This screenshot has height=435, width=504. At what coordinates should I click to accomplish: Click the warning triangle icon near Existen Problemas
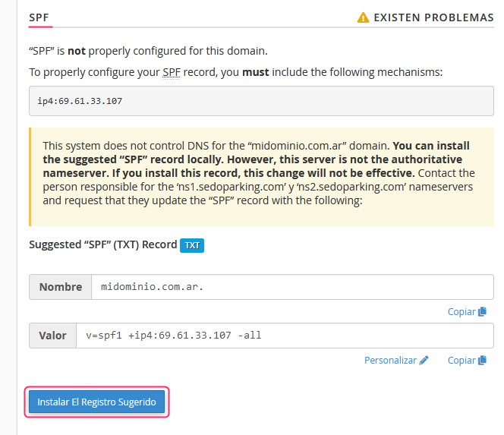click(x=364, y=17)
